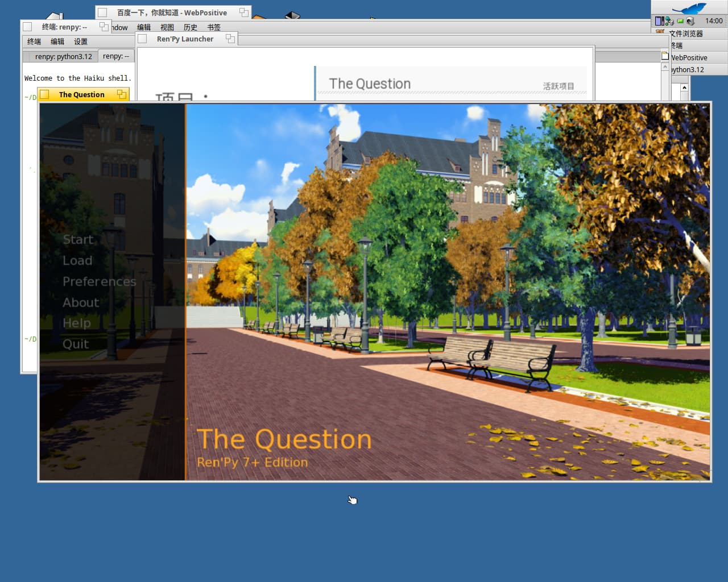Image resolution: width=728 pixels, height=582 pixels.
Task: Select the renpy: python3.12 terminal tab
Action: (60, 56)
